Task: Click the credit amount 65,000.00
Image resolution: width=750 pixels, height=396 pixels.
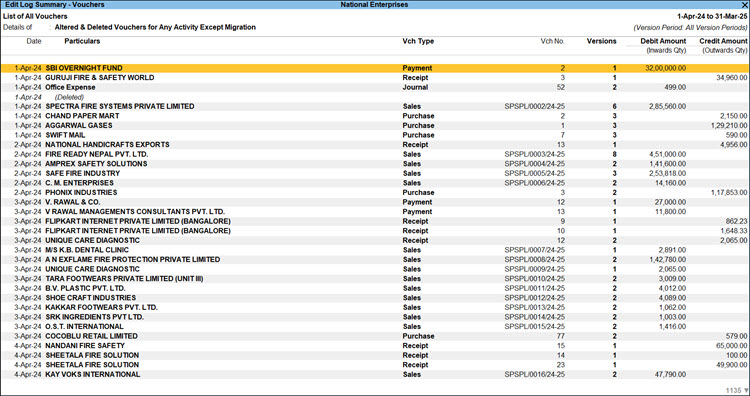Action: (732, 346)
